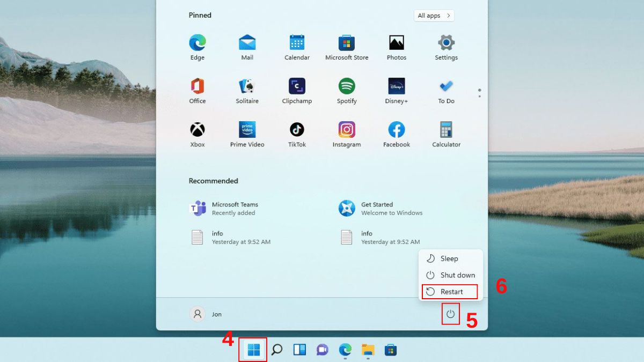
Task: Open the Xbox app
Action: coord(197,134)
